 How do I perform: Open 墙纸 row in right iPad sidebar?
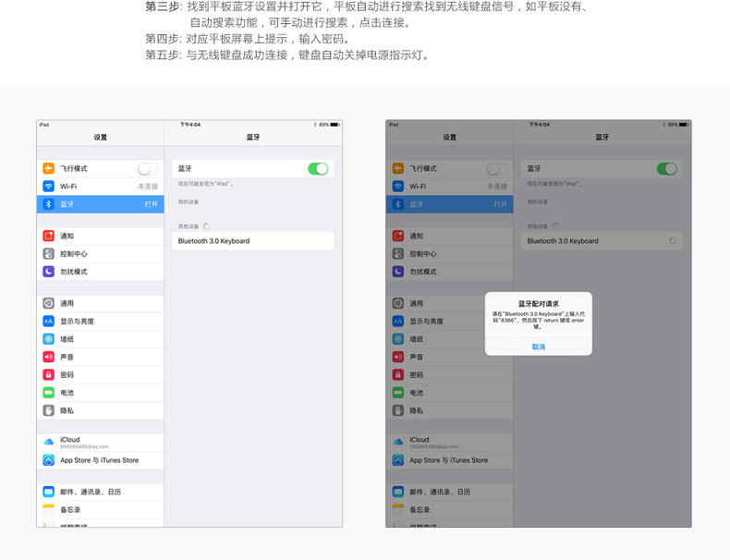coord(450,339)
